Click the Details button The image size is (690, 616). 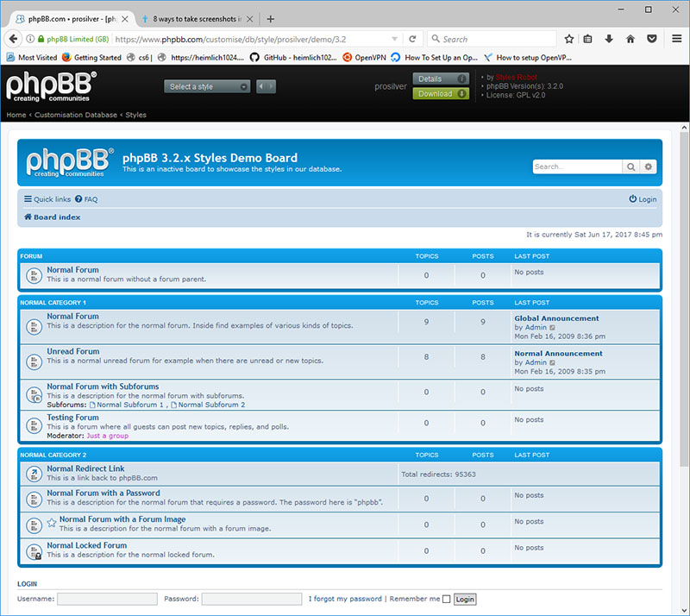point(441,79)
